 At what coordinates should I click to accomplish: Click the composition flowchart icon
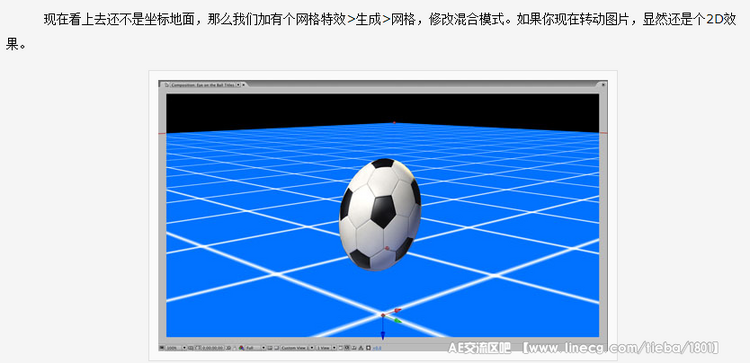361,348
